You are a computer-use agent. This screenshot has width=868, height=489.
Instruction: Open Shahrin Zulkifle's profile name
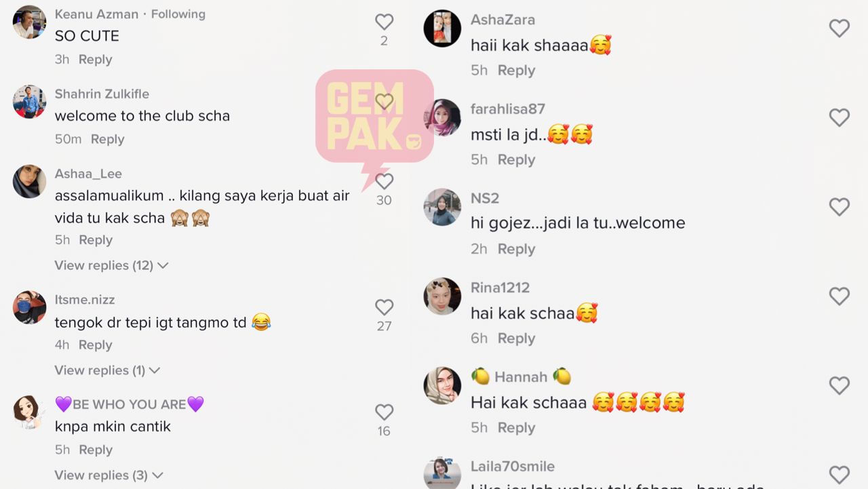pyautogui.click(x=102, y=94)
